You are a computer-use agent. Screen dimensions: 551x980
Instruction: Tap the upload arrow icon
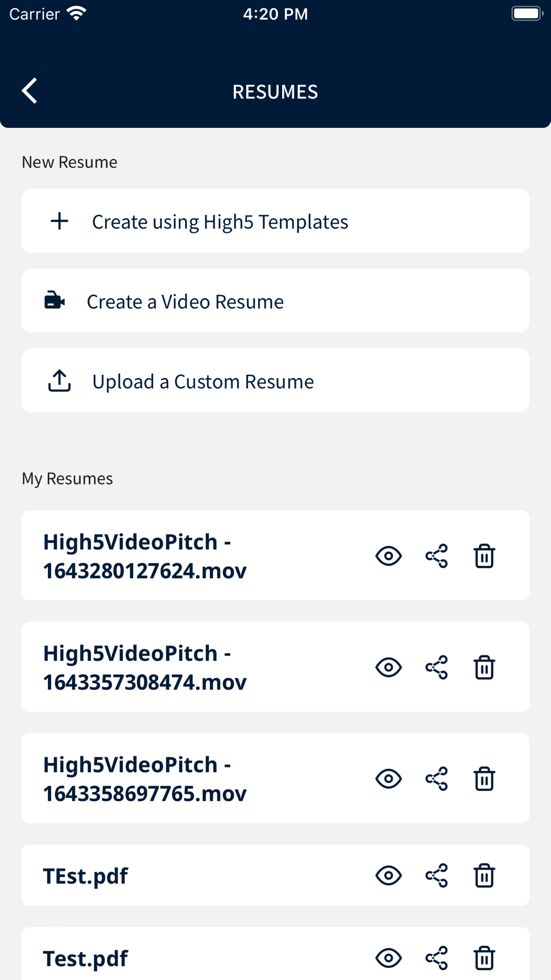point(60,381)
